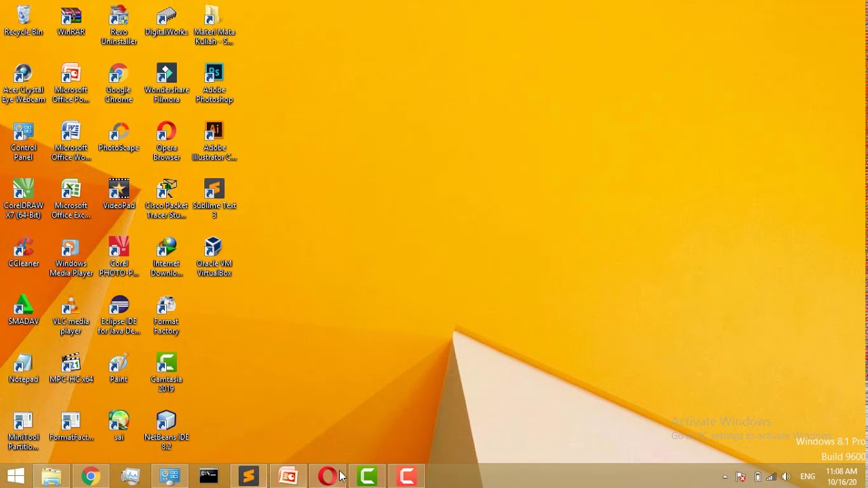Click the Acer Crystal Eye Webcam icon
The image size is (868, 488).
click(24, 83)
